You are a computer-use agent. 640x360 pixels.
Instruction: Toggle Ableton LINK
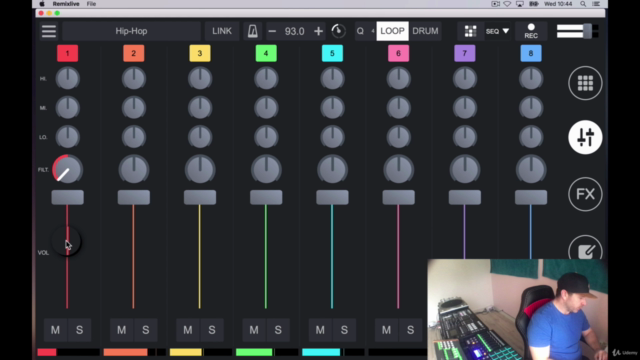click(x=222, y=31)
